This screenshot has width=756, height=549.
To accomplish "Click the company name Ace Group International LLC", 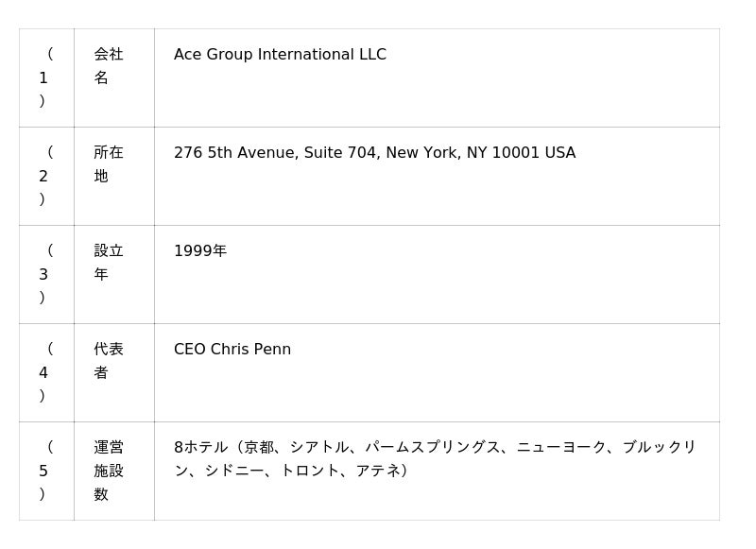I will (280, 55).
